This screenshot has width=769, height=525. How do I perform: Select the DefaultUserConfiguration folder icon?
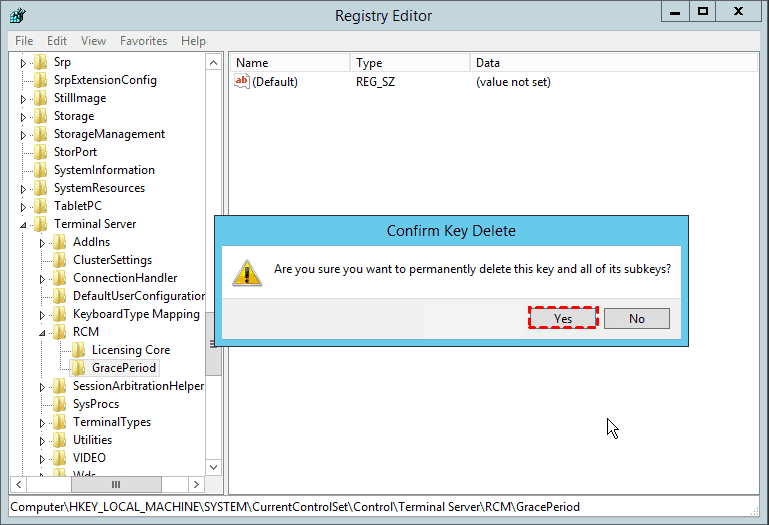pyautogui.click(x=60, y=296)
